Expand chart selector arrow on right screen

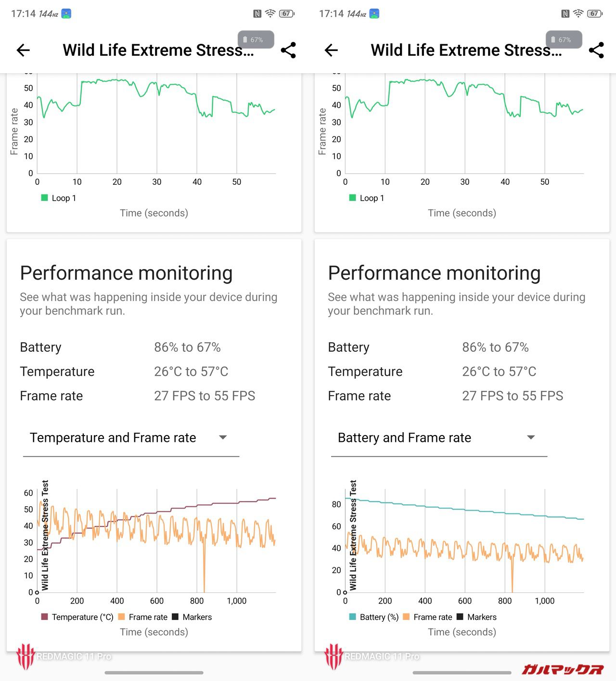point(531,437)
